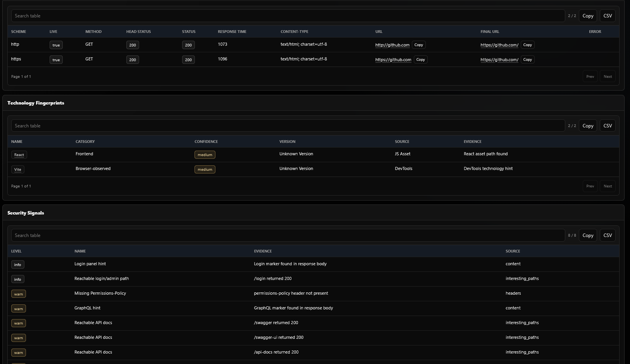Select the Vite technology tag

[x=18, y=170]
